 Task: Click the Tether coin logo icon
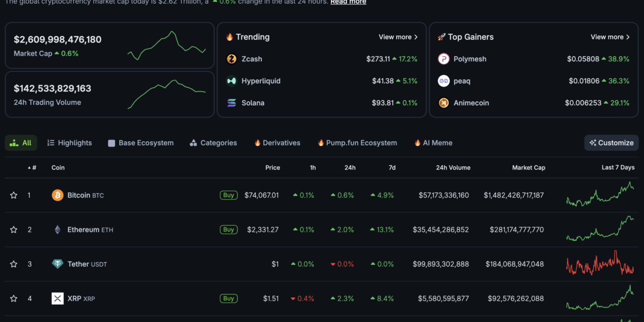click(57, 264)
